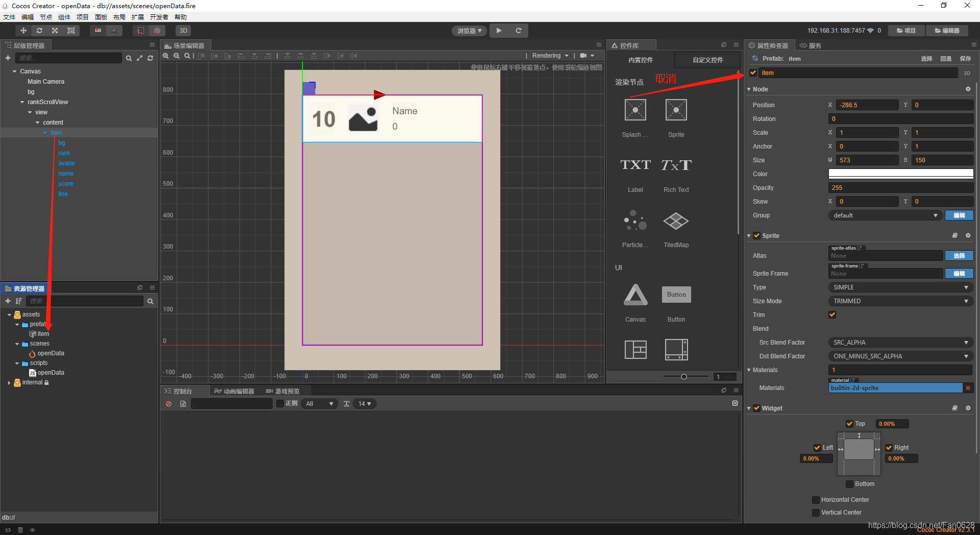Toggle the Widget Top alignment checkbox
Image resolution: width=980 pixels, height=535 pixels.
pyautogui.click(x=850, y=424)
